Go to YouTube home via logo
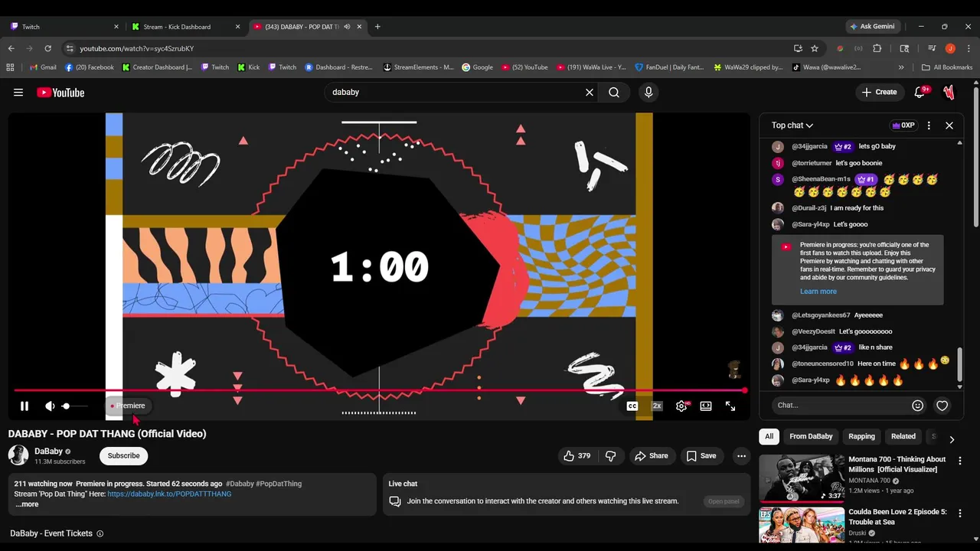 point(60,93)
